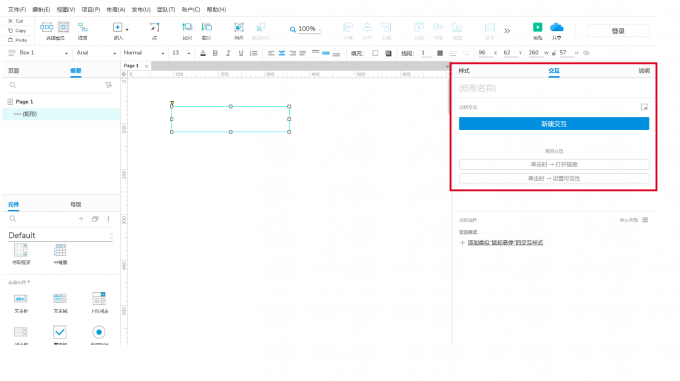Open the 帮助(H) menu

coord(216,9)
